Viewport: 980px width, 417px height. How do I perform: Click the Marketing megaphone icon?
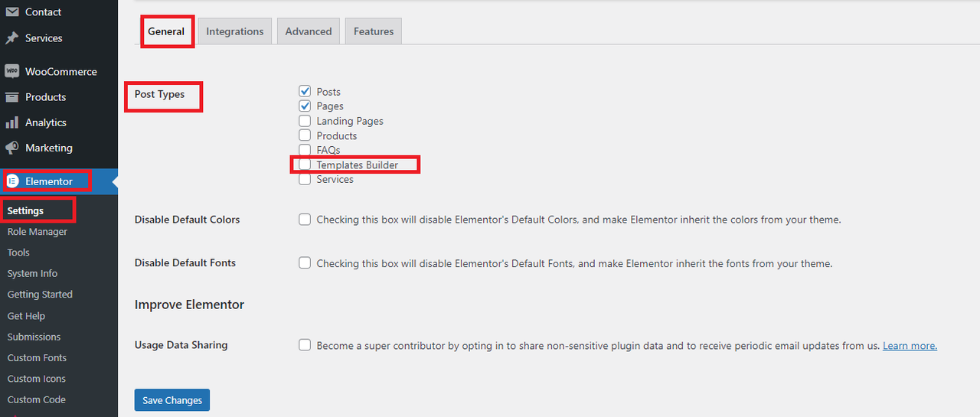(x=11, y=148)
